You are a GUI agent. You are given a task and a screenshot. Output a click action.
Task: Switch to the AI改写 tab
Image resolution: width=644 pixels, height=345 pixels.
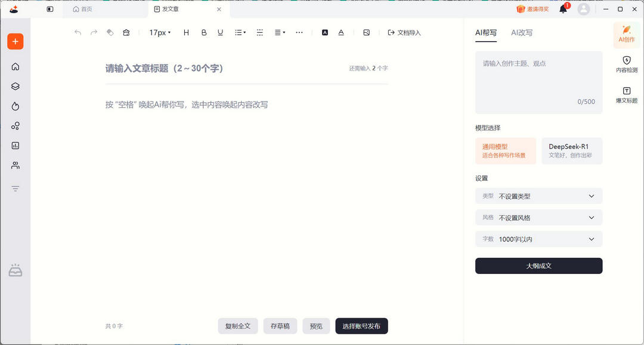tap(522, 33)
